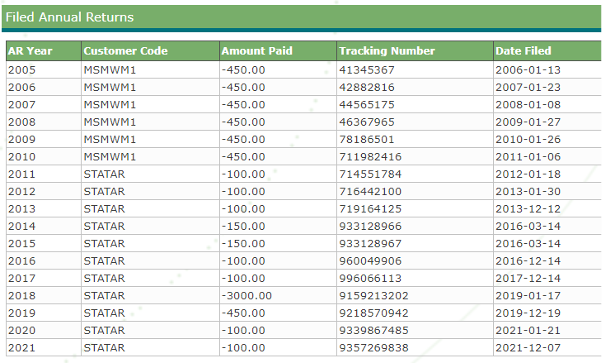Select the -3000.00 amount paid cell
The height and width of the screenshot is (364, 602).
coord(246,296)
